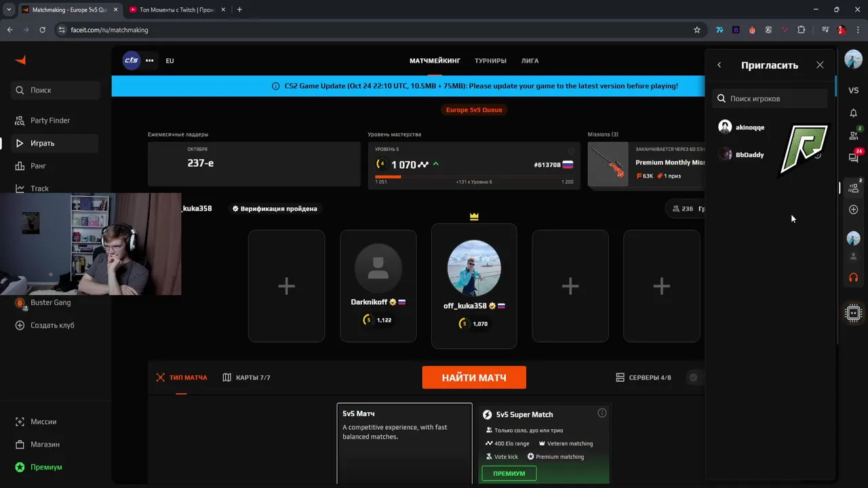Viewport: 868px width, 488px height.
Task: Switch to the Лига tab
Action: coord(530,61)
